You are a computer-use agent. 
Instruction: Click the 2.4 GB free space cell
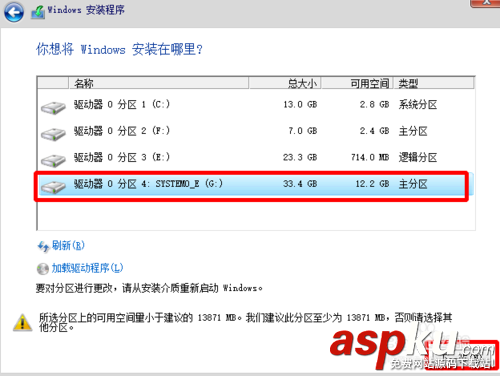[x=375, y=131]
